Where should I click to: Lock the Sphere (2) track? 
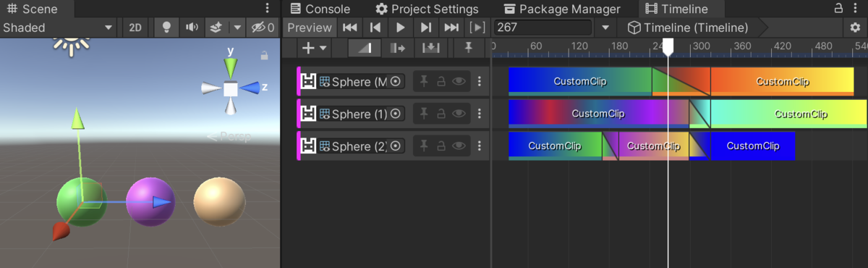click(x=441, y=146)
